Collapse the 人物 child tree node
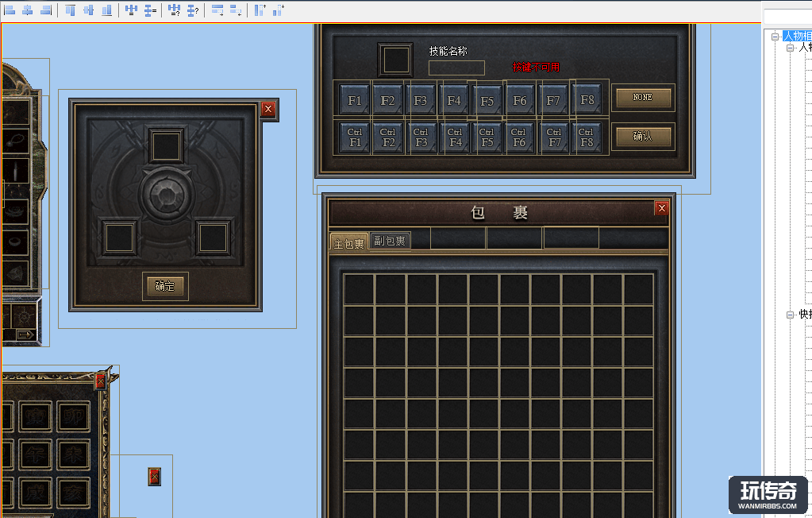812x518 pixels. click(x=791, y=48)
